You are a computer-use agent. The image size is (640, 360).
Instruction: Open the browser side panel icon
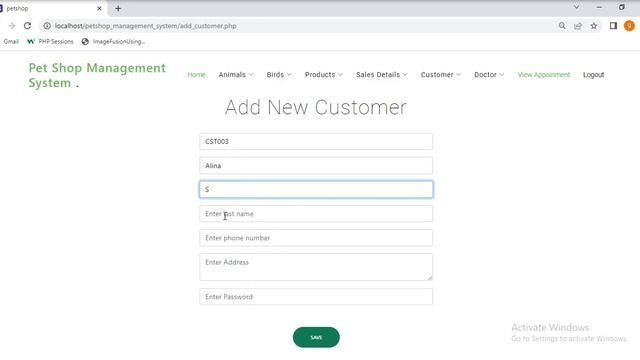pyautogui.click(x=613, y=26)
